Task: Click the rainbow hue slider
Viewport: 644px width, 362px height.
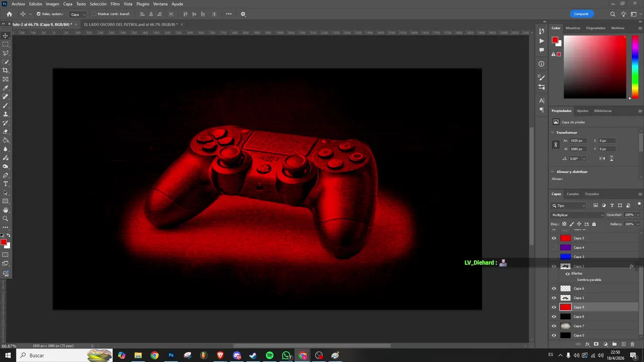Action: [635, 66]
